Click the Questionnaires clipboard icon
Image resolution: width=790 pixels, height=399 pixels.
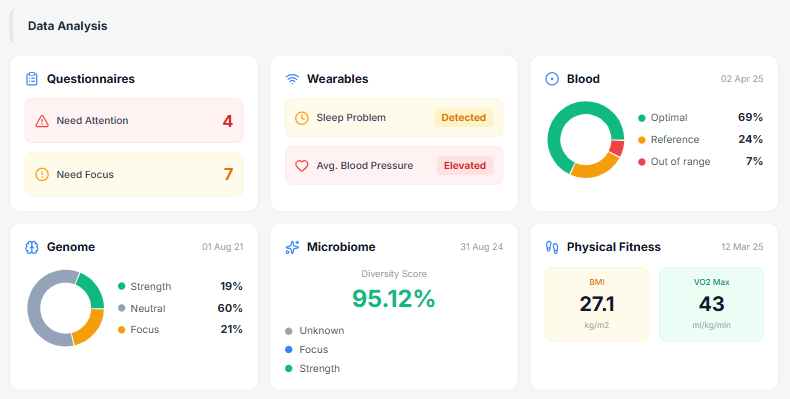point(32,79)
